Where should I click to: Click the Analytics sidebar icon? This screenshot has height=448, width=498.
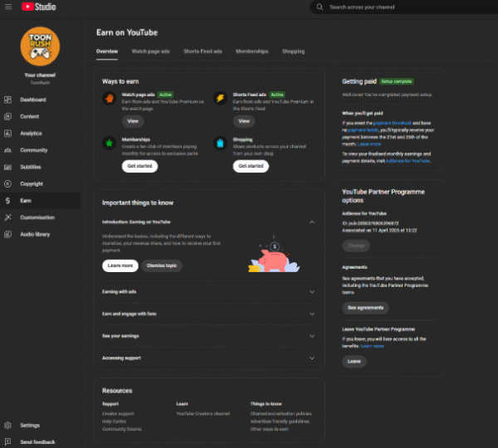(x=8, y=134)
